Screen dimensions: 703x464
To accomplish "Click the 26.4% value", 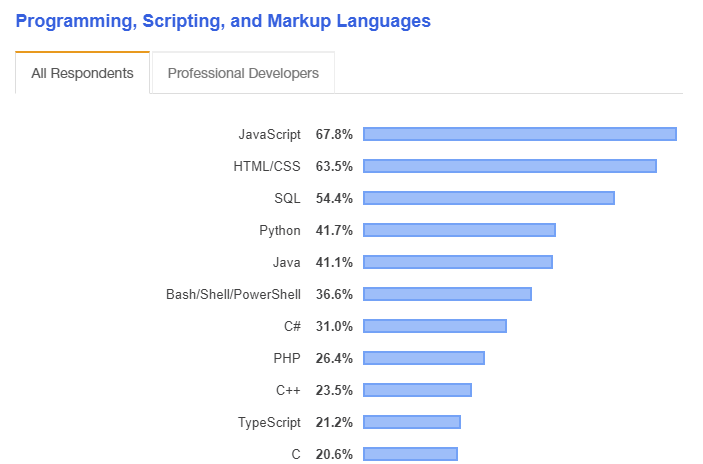I will tap(334, 359).
